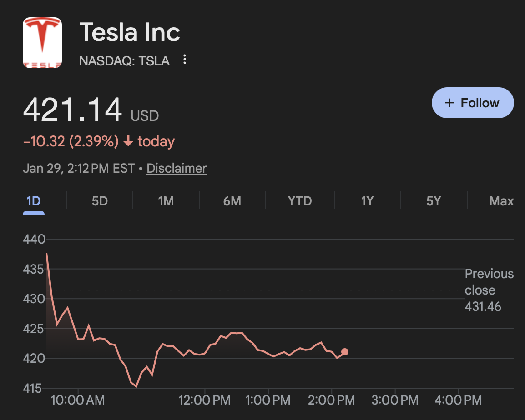Select the 1D chart range tab
The height and width of the screenshot is (420, 525).
point(34,201)
